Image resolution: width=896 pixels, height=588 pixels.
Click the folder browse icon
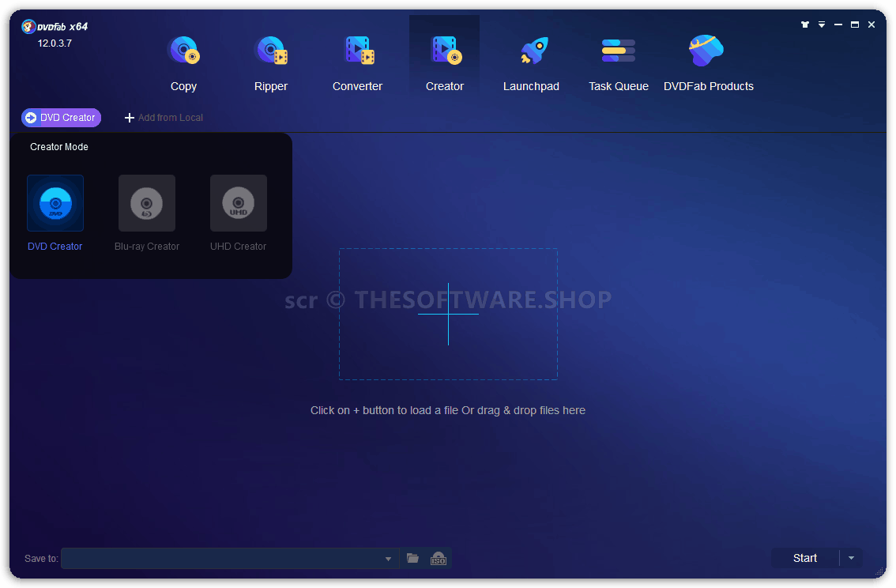point(412,558)
